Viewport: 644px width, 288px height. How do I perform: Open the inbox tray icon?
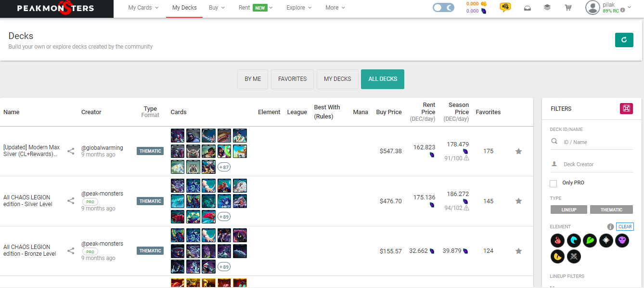tap(528, 8)
